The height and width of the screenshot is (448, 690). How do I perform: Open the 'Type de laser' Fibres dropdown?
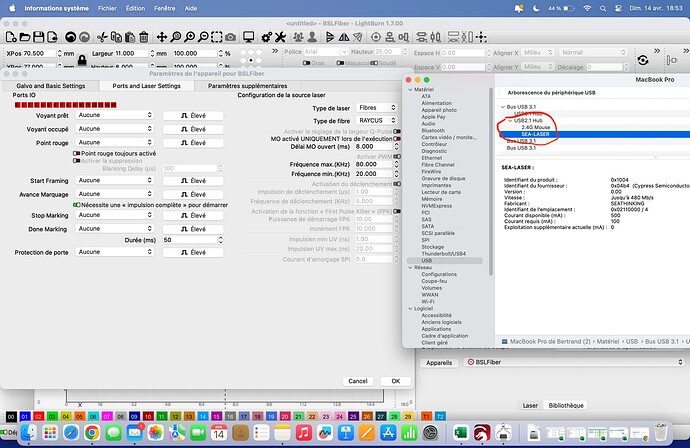click(x=376, y=108)
